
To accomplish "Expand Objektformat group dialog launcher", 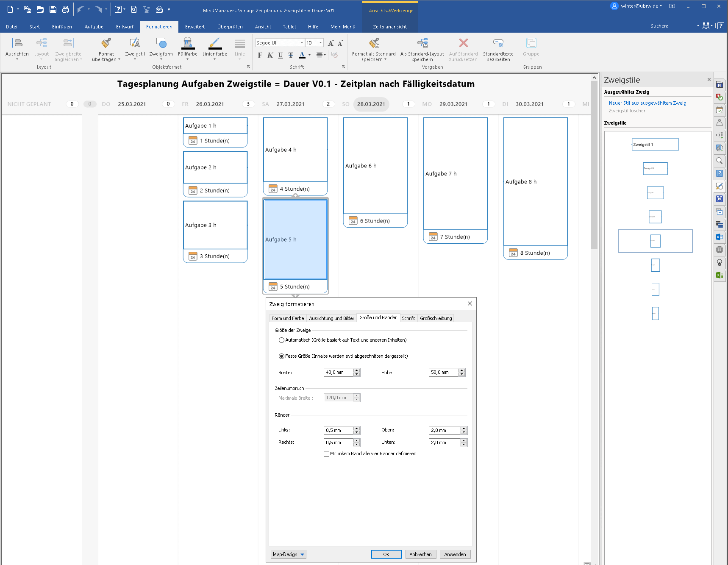I will (x=248, y=67).
